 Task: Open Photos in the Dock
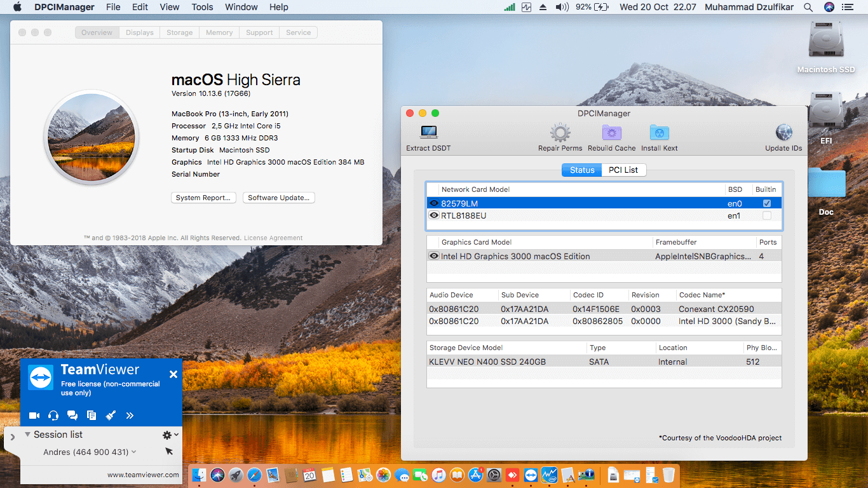383,475
